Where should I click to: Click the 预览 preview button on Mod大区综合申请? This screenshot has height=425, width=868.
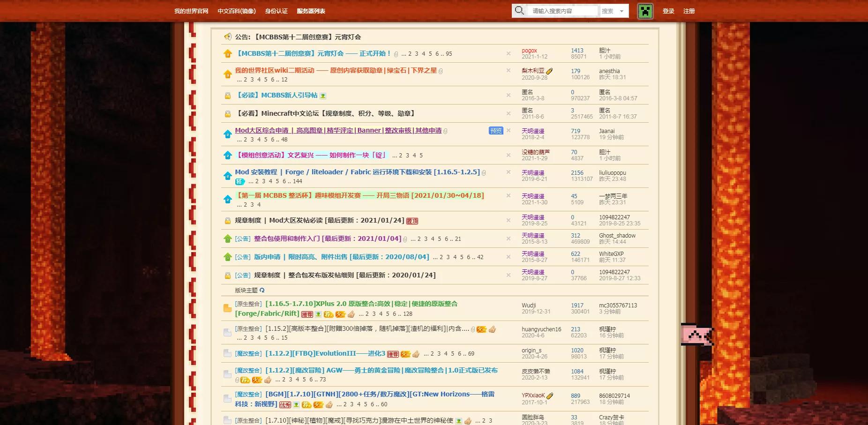click(x=496, y=131)
